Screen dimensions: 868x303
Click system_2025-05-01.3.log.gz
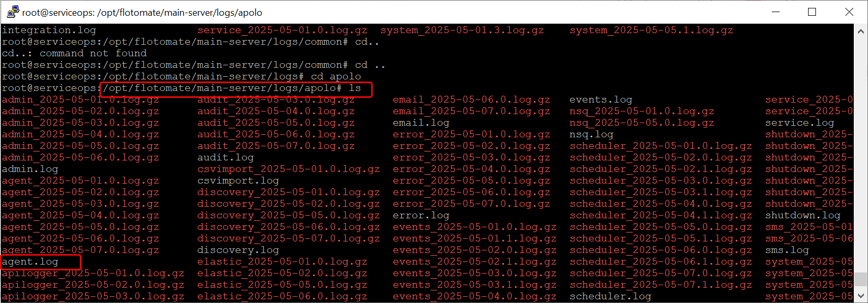tap(462, 30)
